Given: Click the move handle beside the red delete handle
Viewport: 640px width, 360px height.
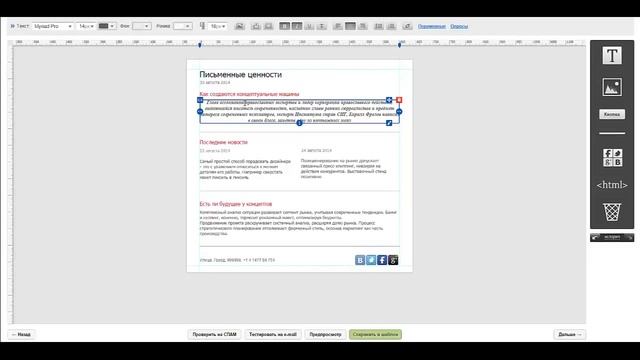Looking at the screenshot, I should tap(389, 100).
